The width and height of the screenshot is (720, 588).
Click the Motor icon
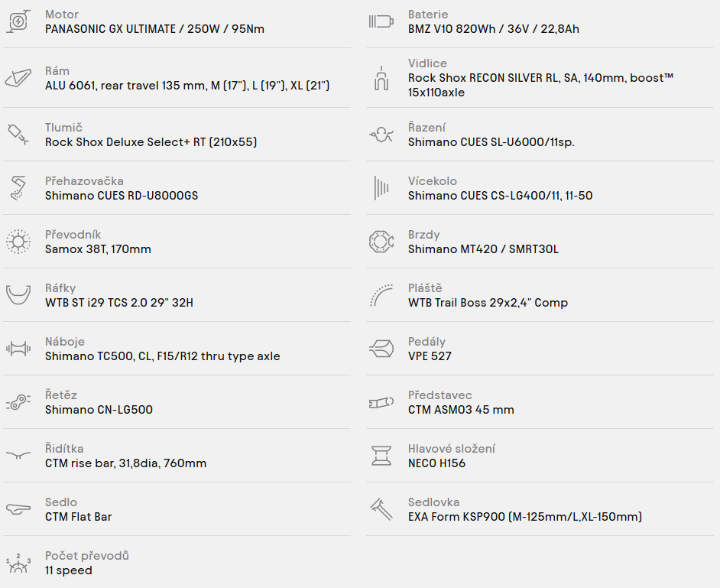(x=18, y=21)
